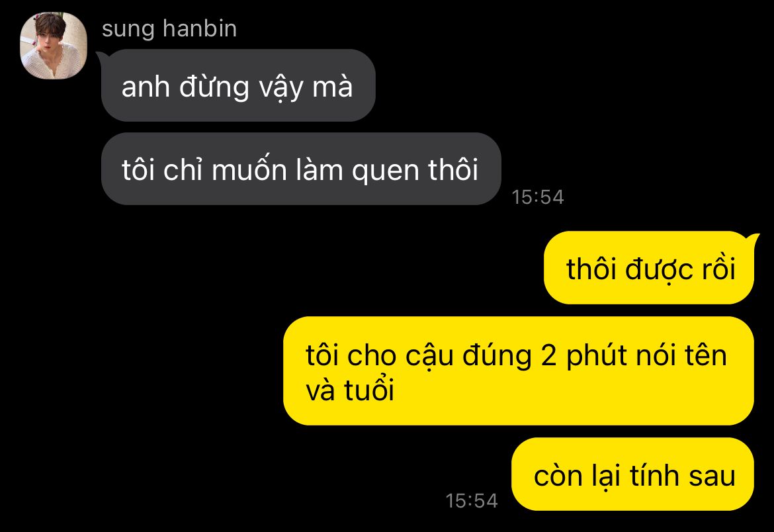
Task: Click the sender name sung hanbin
Action: coord(169,28)
